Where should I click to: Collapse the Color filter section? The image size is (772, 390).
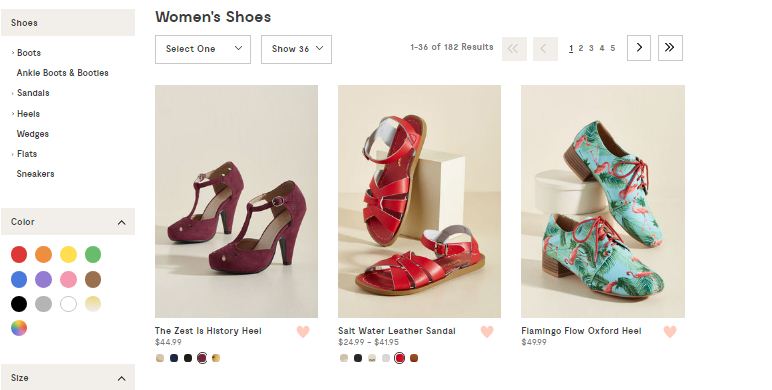coord(122,223)
